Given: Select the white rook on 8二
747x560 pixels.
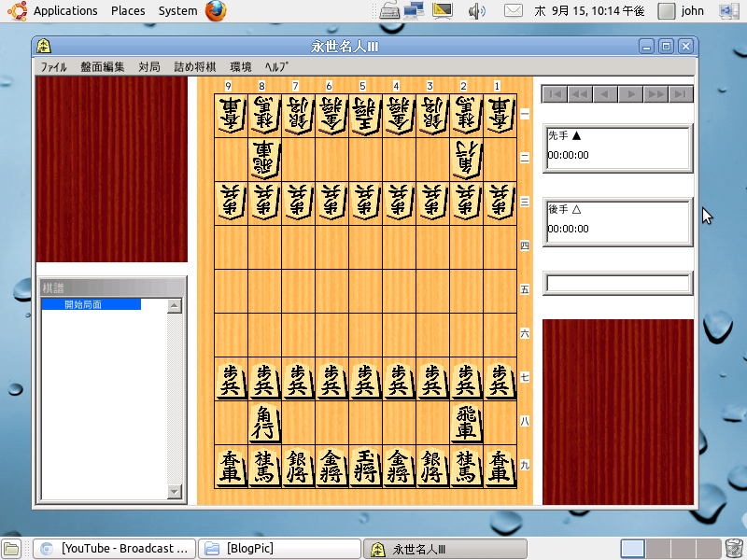Looking at the screenshot, I should (264, 160).
